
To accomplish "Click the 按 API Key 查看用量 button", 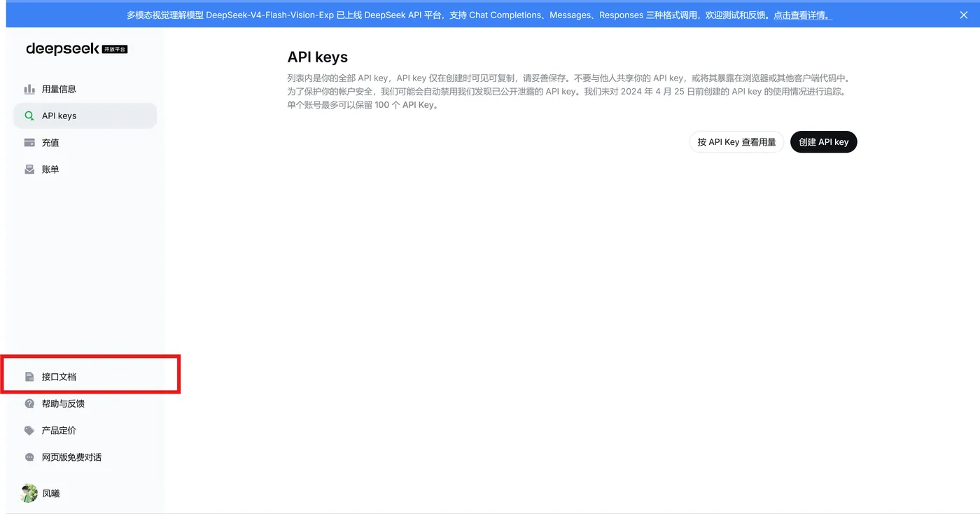I will pos(736,142).
